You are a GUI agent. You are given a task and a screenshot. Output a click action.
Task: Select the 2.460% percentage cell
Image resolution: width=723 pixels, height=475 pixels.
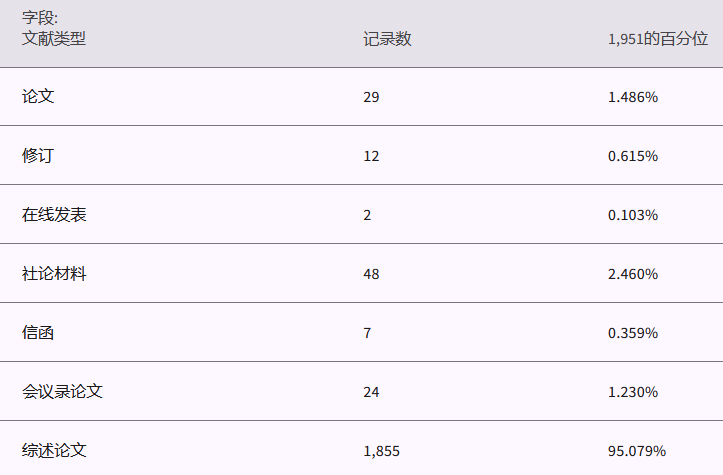click(632, 274)
